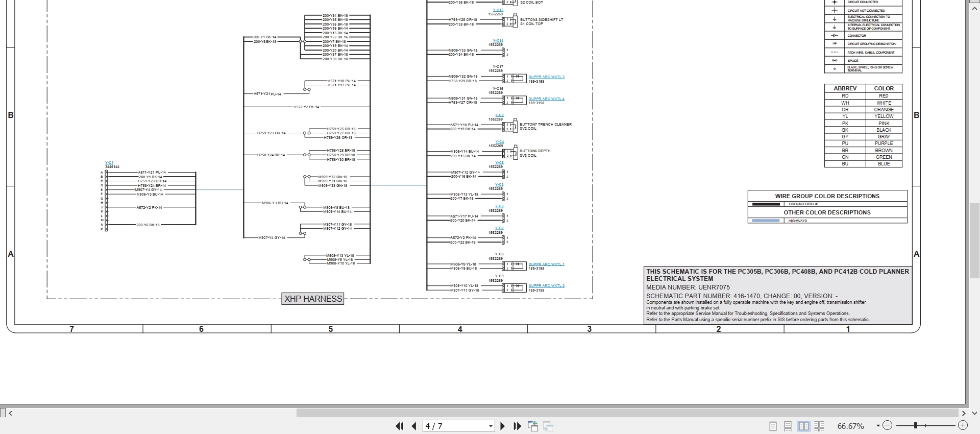
Task: Follow the SUPPR ARC WKTL 3 link
Action: click(546, 77)
